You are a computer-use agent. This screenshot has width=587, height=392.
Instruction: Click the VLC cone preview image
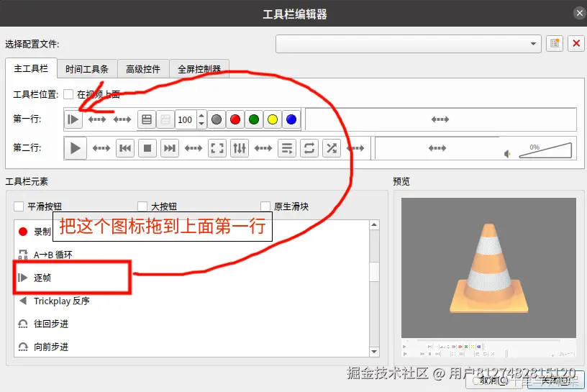pyautogui.click(x=488, y=268)
